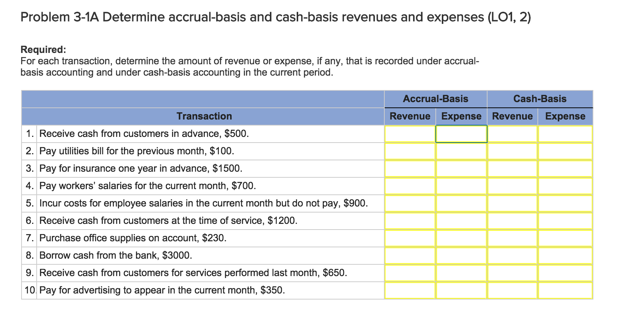The width and height of the screenshot is (644, 326).
Task: Click Accrual-Basis Expense cell for advertising row
Action: 461,290
